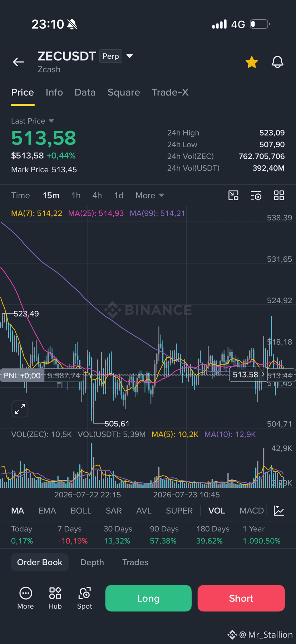Tap the signal strength bars
This screenshot has width=296, height=644.
click(219, 24)
